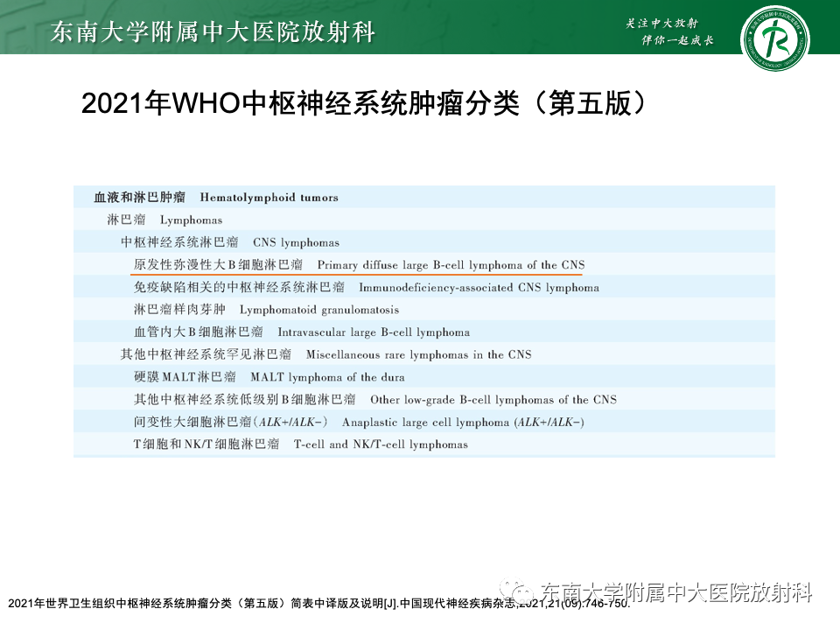Click the Chinese label 其他中枢神经系统罕见淋巴瘤

coord(206,354)
